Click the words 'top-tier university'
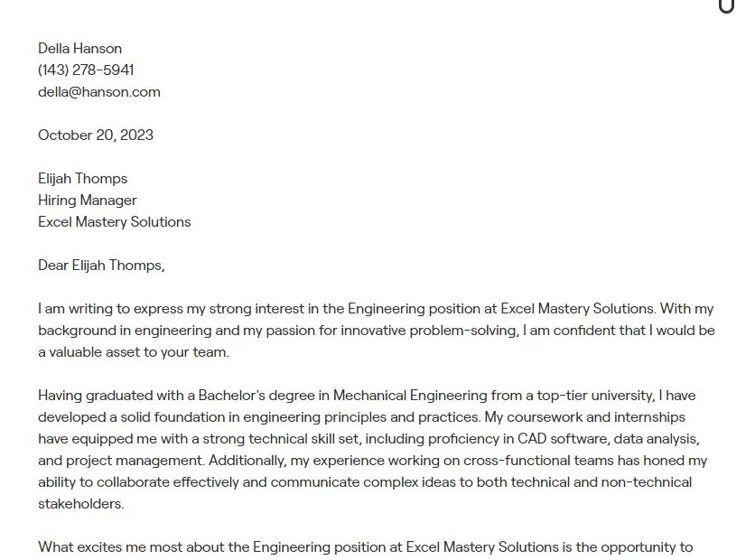Viewport: 755px width, 560px height. 591,396
